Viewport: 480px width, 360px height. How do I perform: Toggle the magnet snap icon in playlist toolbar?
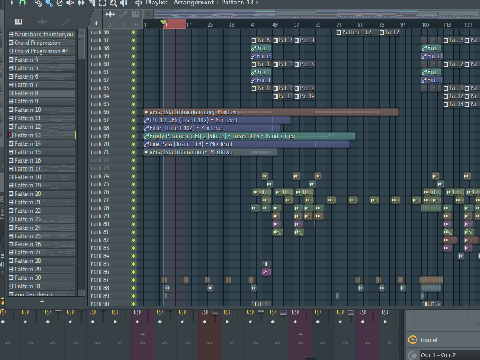(x=22, y=3)
